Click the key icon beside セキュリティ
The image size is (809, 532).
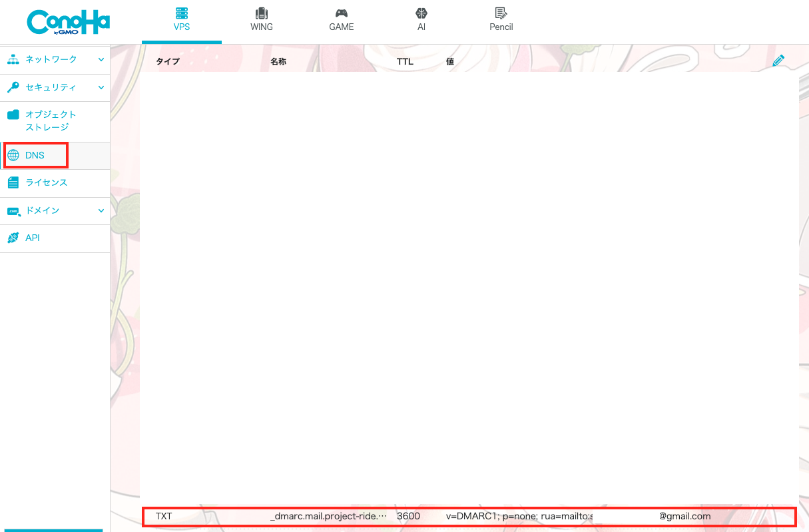[x=13, y=87]
